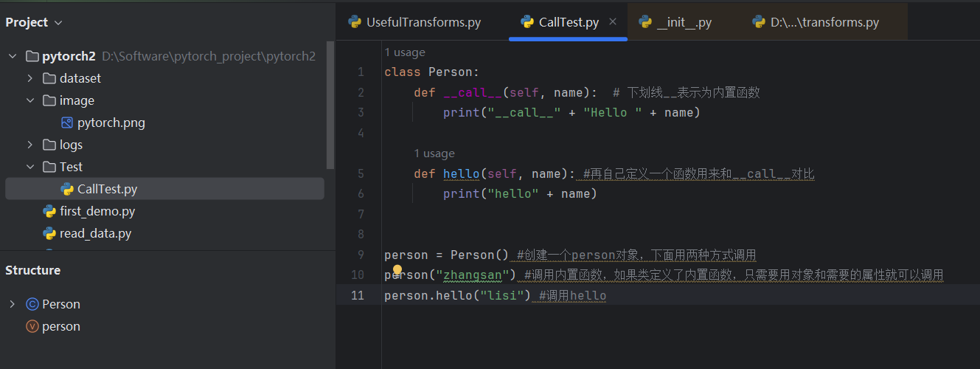Image resolution: width=980 pixels, height=369 pixels.
Task: Select the Test folder icon
Action: pyautogui.click(x=49, y=167)
